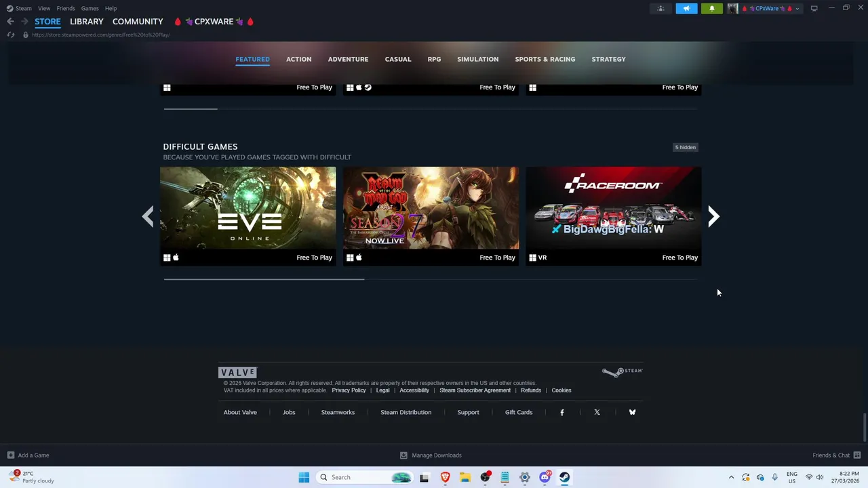
Task: Click the '5 hidden' badge
Action: 685,147
